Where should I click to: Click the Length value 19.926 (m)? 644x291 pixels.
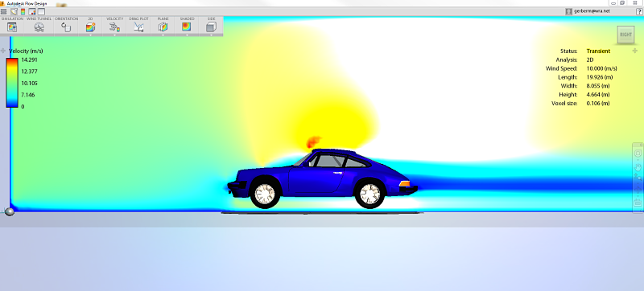tap(600, 77)
